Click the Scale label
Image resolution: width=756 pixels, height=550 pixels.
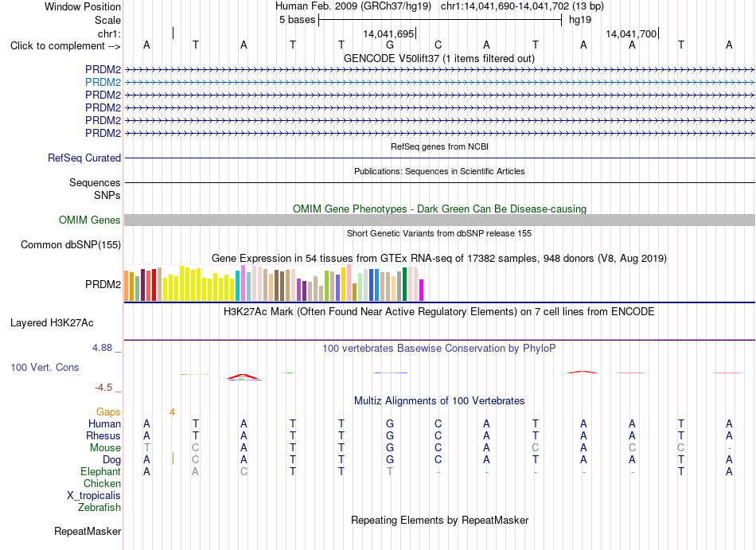107,20
